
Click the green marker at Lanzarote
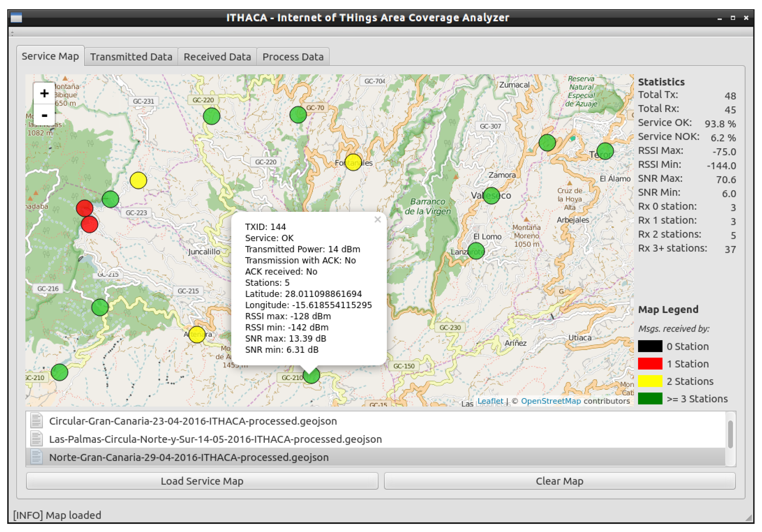pos(476,251)
